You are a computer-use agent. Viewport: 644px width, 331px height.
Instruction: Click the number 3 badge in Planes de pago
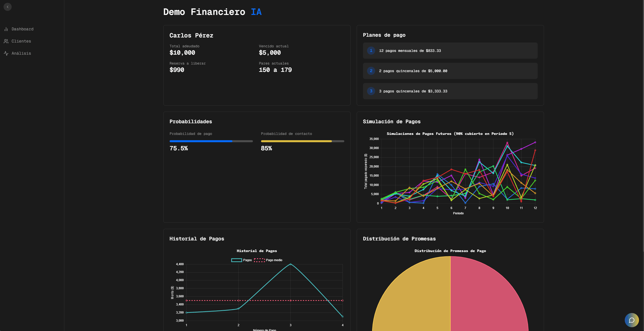pos(371,91)
